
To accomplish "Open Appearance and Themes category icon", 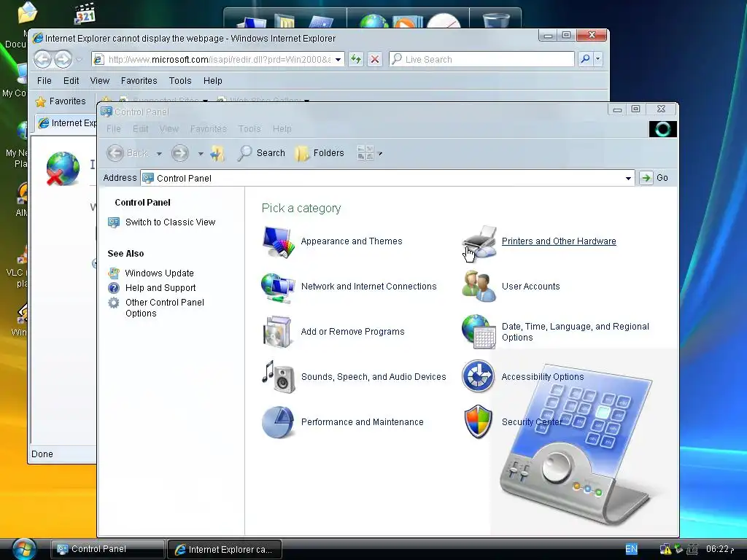I will pos(278,241).
